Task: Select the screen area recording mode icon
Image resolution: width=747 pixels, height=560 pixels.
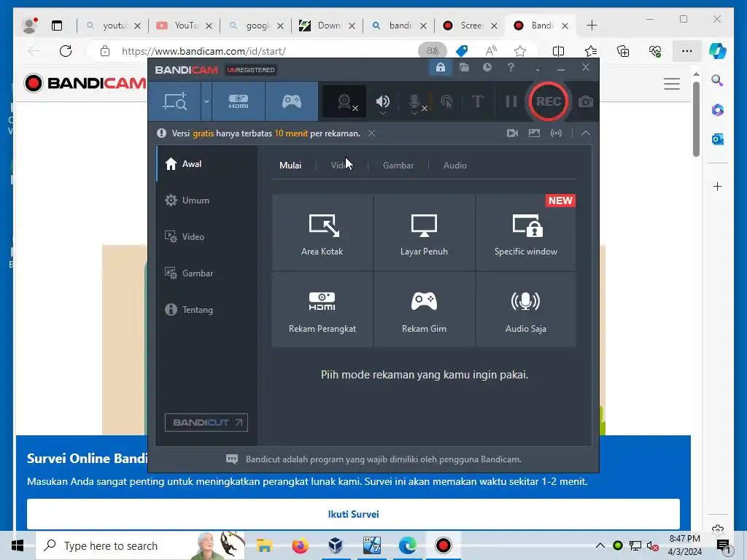Action: point(175,101)
